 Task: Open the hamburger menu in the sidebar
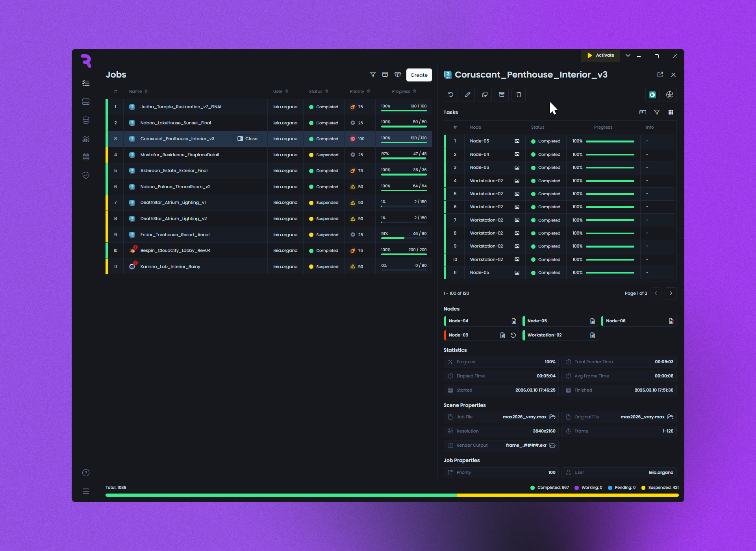(x=86, y=491)
